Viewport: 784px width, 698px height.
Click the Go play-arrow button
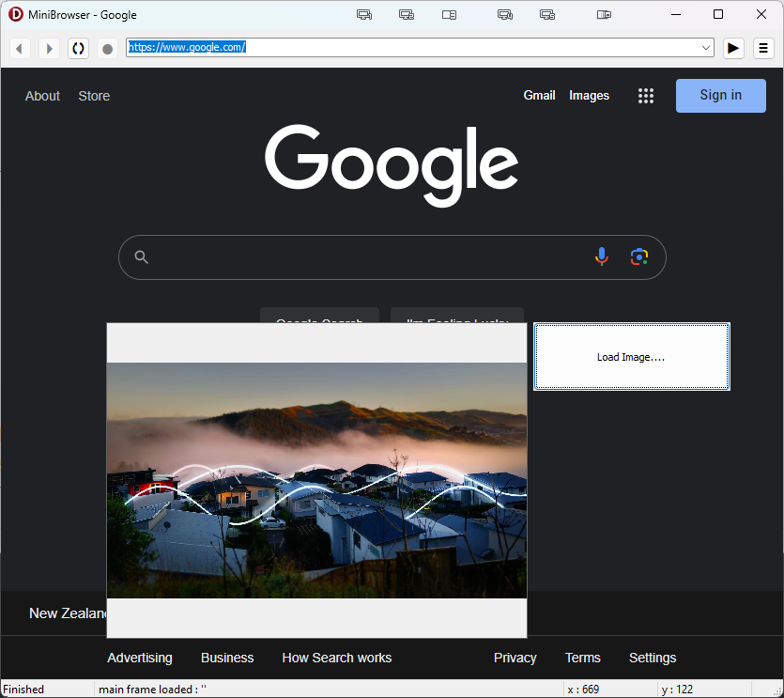coord(733,48)
